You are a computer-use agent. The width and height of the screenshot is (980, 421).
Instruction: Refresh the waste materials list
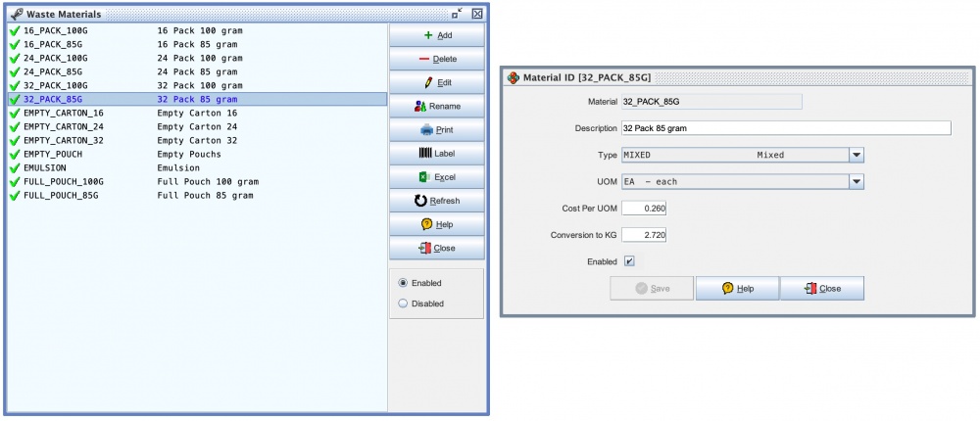[x=436, y=201]
